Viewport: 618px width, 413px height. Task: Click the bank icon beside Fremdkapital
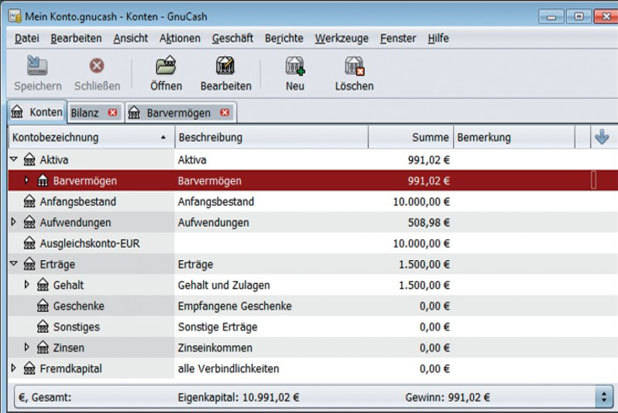(30, 368)
